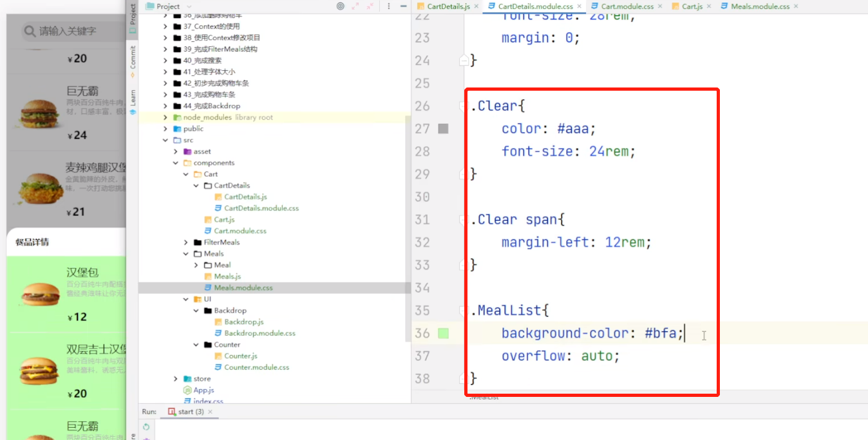Expand the Meal folder

(196, 265)
